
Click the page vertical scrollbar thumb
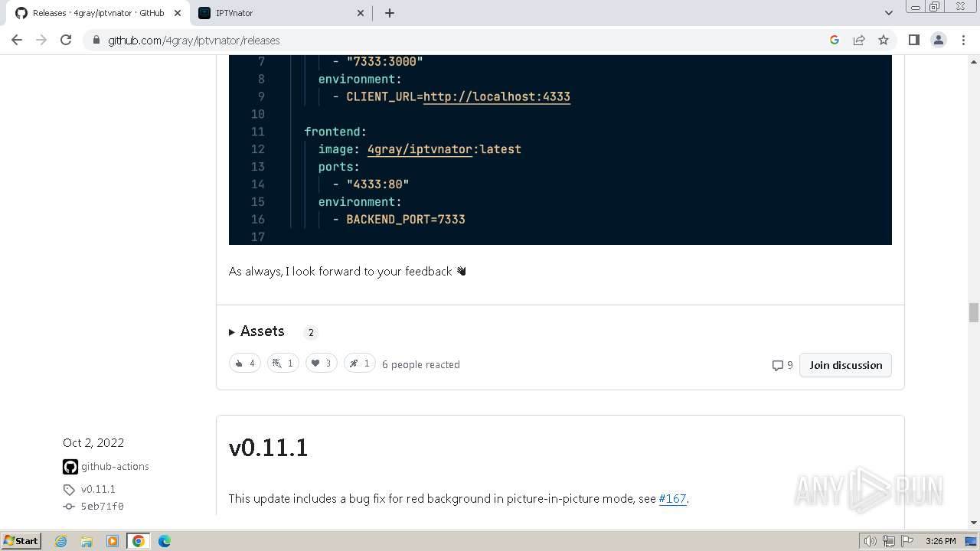[973, 312]
